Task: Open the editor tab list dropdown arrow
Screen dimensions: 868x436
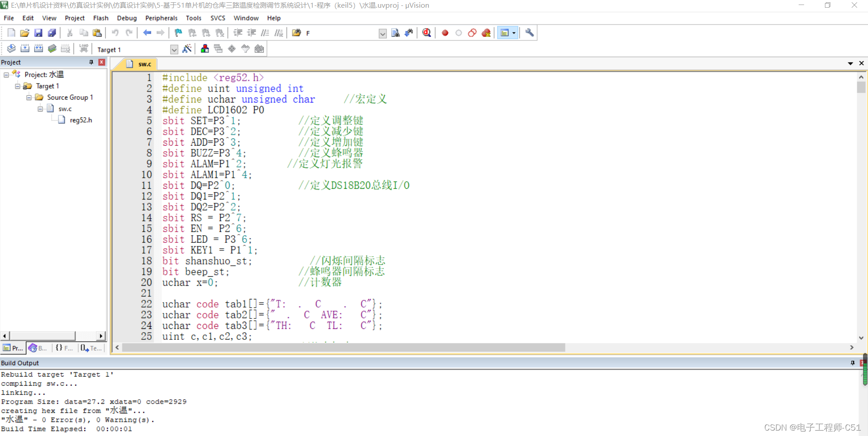Action: (850, 64)
